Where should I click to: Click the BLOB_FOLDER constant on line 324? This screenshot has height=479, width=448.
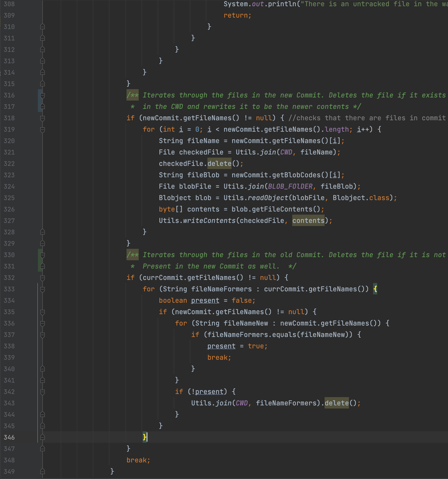click(290, 186)
